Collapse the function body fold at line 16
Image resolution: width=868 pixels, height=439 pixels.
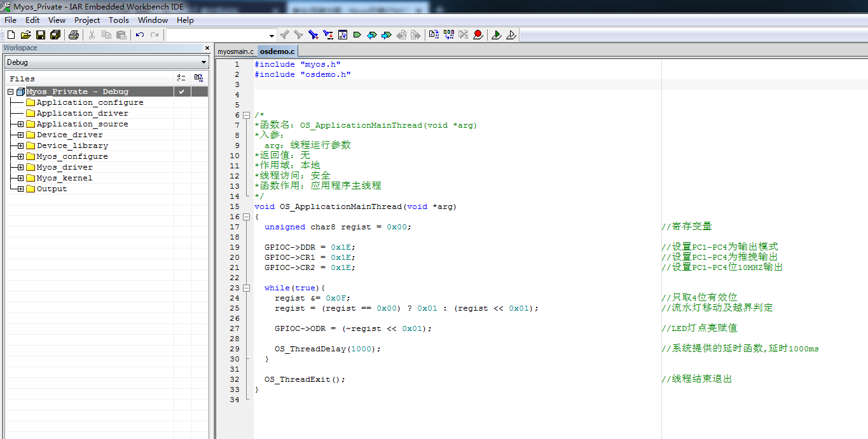tap(246, 217)
